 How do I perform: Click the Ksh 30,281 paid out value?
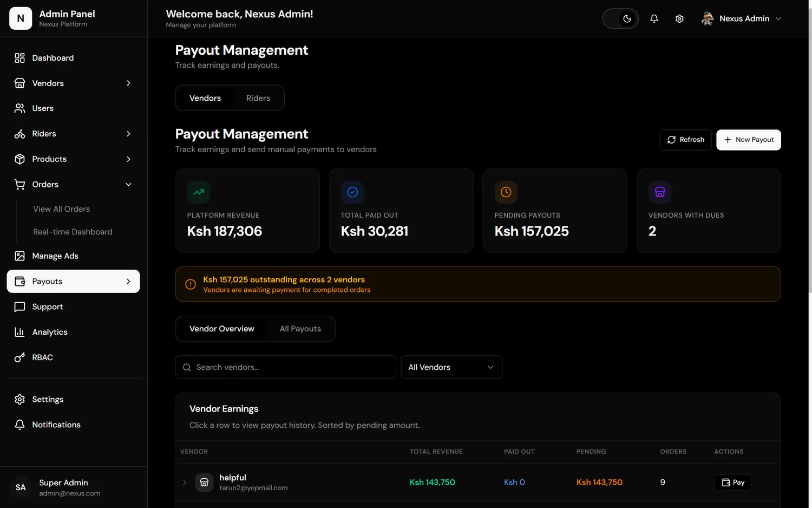(375, 231)
